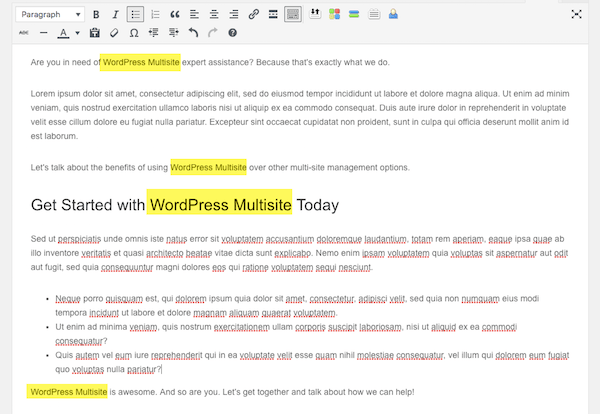Toggle the bulleted list button
This screenshot has height=414, width=600.
135,15
